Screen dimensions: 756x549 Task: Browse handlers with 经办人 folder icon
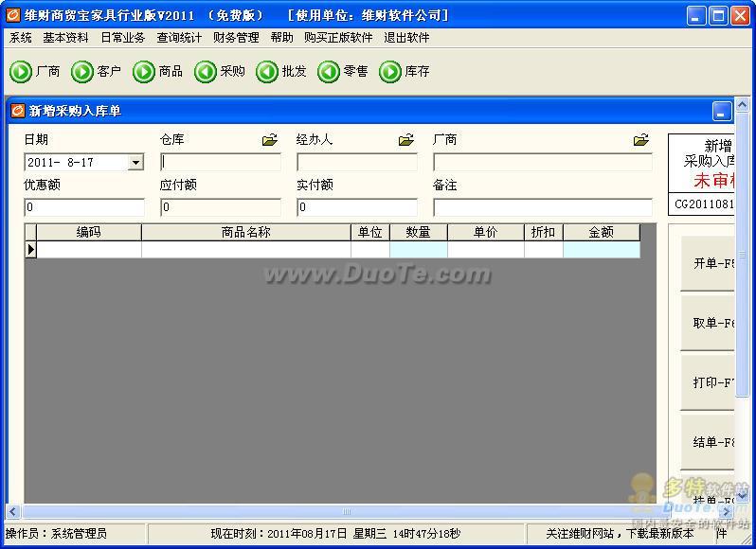tap(406, 140)
